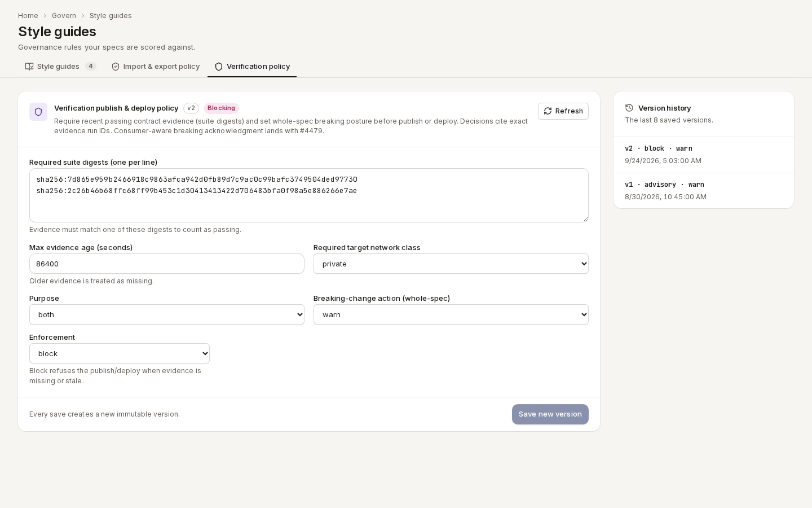Click 'Older evidence is treated as missing.' hint
812x508 pixels.
(91, 281)
